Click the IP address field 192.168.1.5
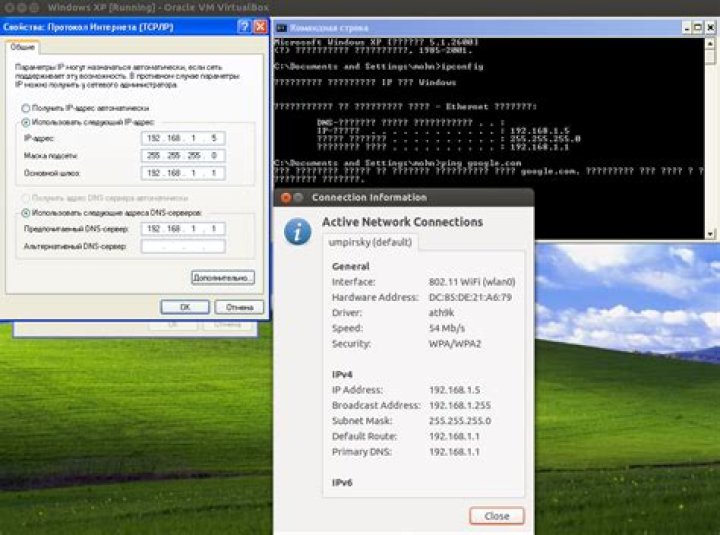Screen dimensions: 720x535 [183, 138]
